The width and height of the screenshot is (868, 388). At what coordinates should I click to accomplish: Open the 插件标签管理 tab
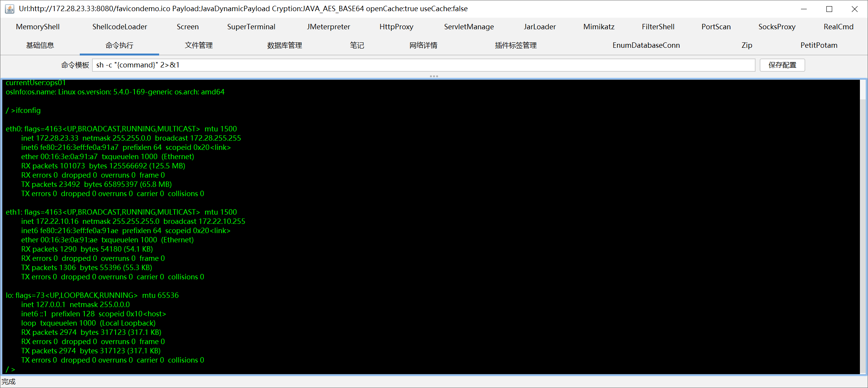[x=516, y=45]
